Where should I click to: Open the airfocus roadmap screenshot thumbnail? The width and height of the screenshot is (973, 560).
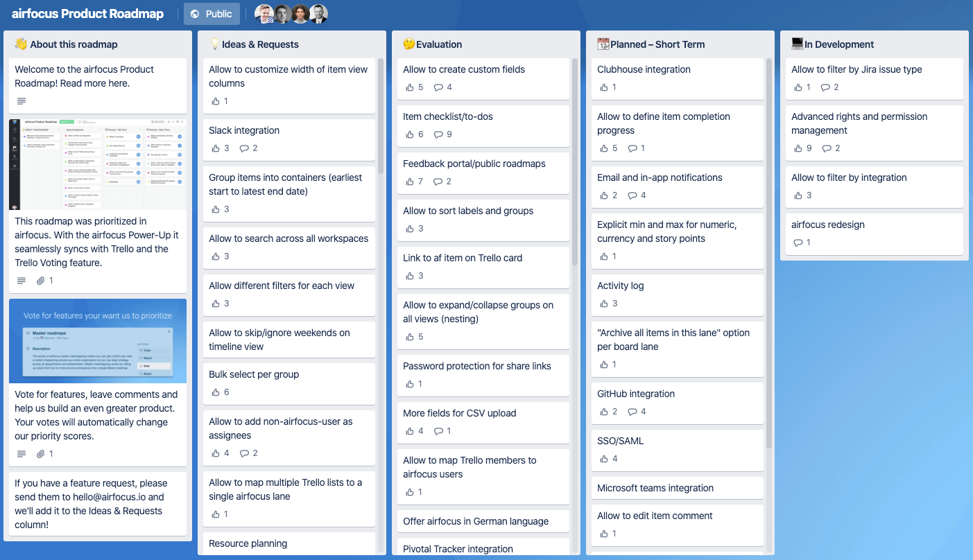pos(98,164)
